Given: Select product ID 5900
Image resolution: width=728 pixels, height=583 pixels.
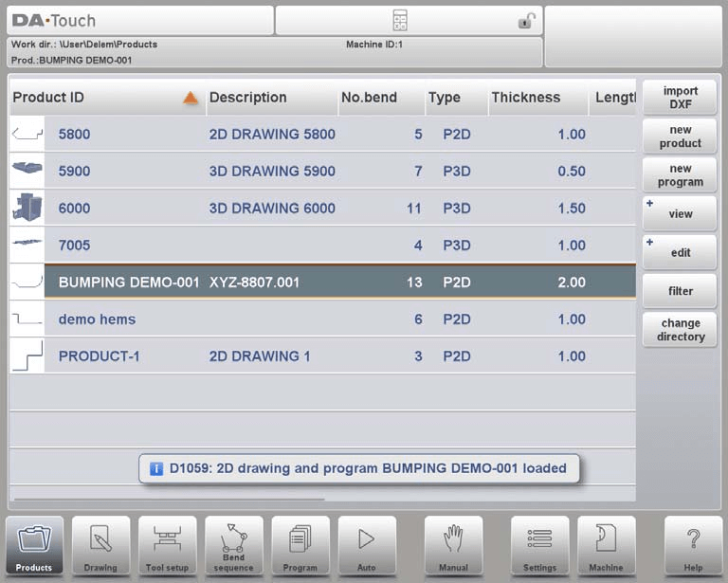Looking at the screenshot, I should click(x=74, y=171).
